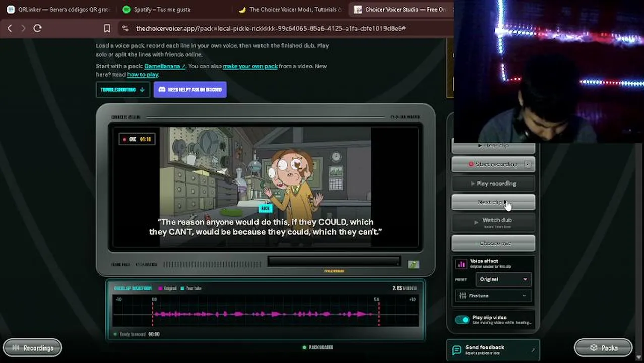Click the Original legend magenta swatch

(x=161, y=289)
